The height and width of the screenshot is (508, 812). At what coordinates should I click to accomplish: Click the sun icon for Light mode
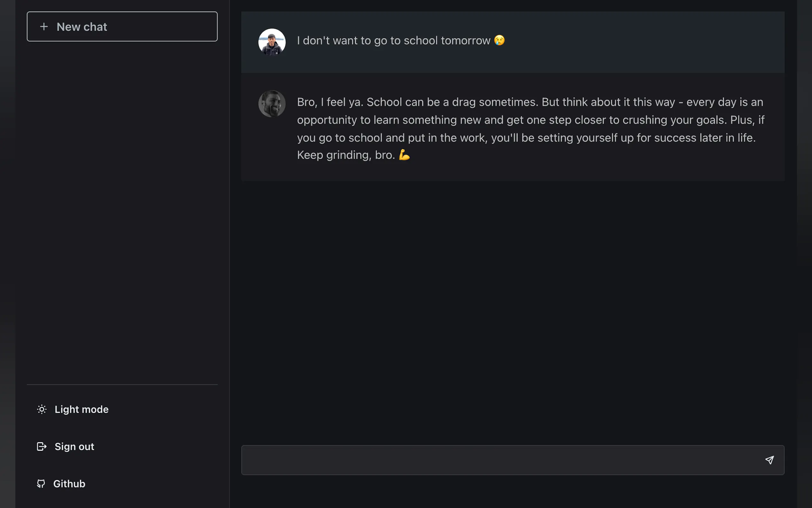pos(42,409)
